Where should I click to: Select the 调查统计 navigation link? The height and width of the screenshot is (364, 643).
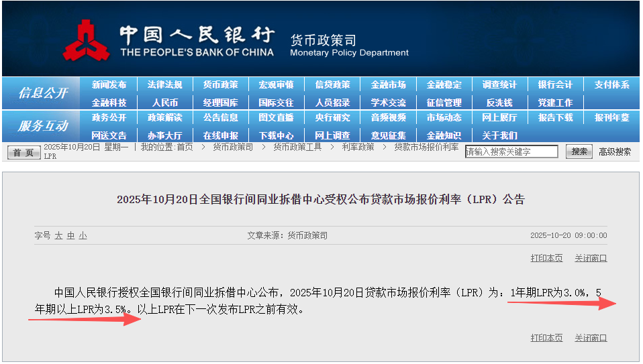click(499, 85)
